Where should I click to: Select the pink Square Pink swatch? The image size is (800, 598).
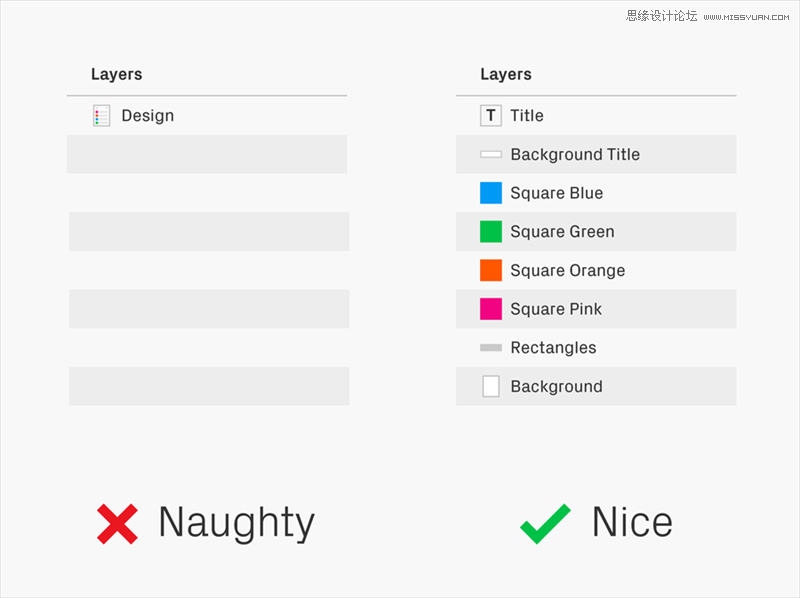pos(491,309)
